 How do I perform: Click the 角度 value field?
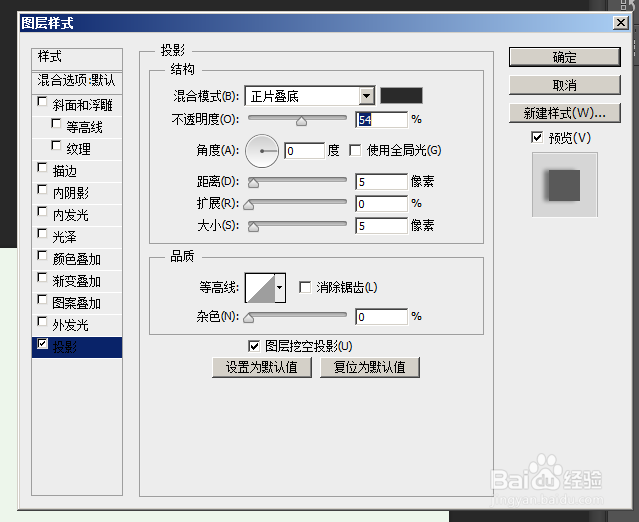pyautogui.click(x=304, y=151)
